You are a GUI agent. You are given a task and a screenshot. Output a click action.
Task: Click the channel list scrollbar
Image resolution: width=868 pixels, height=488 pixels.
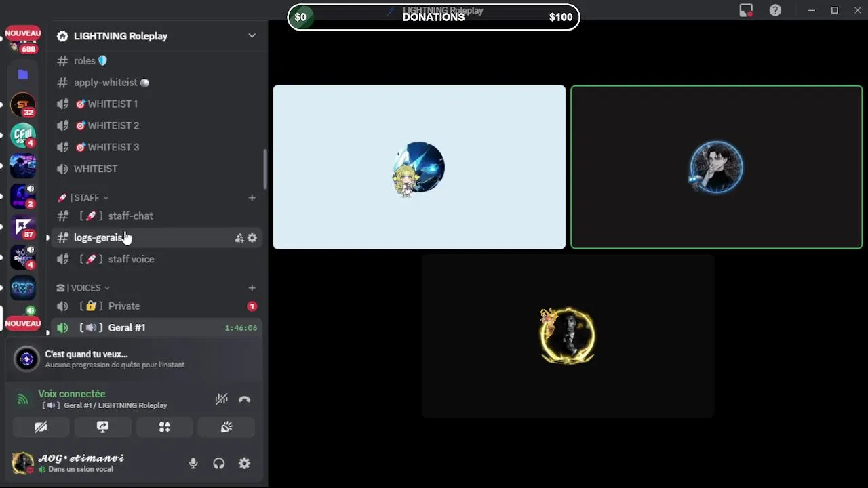(264, 169)
